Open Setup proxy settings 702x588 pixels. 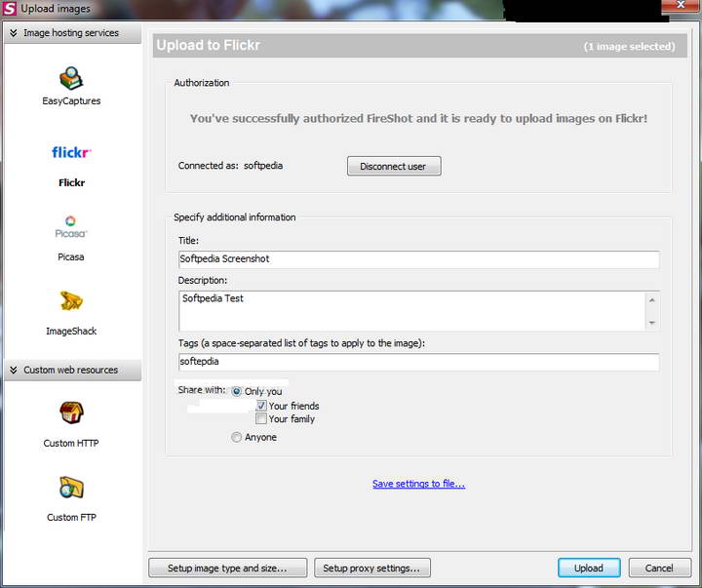[x=372, y=568]
